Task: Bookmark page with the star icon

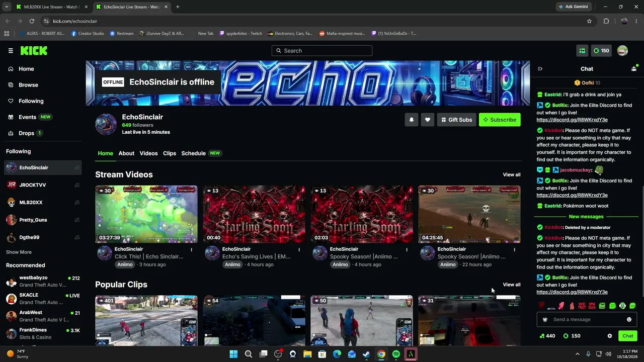Action: click(x=589, y=21)
